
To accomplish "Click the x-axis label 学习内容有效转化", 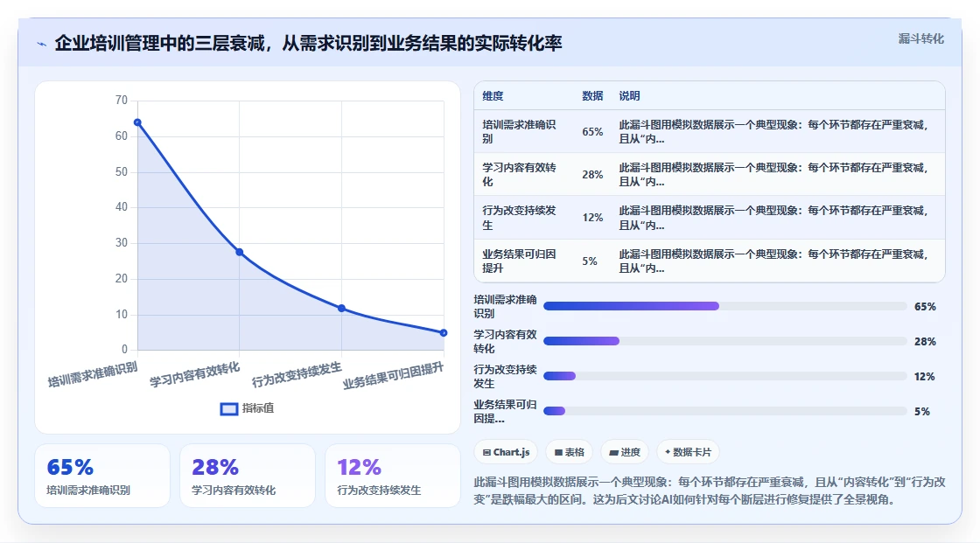I will click(194, 374).
